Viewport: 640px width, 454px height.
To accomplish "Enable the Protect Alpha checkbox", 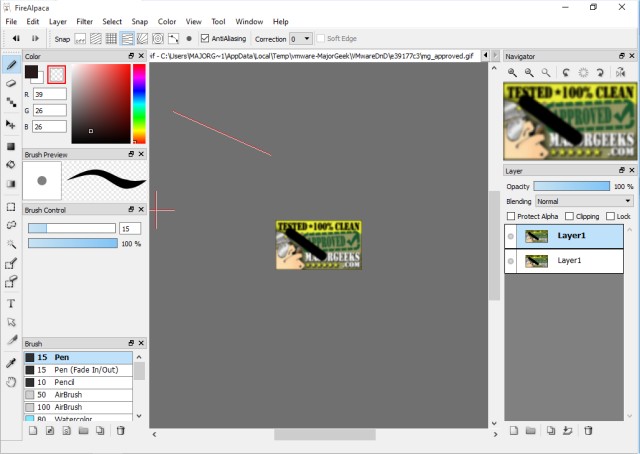I will tap(511, 216).
